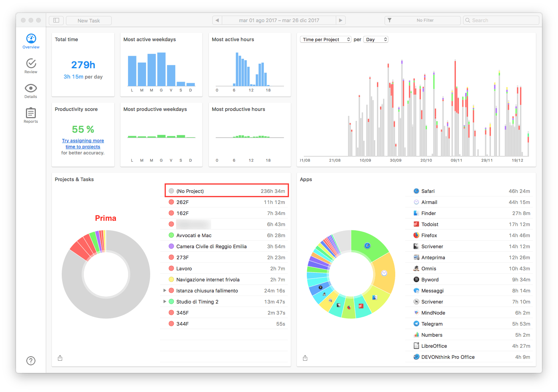Open the Details eye icon
The image size is (558, 392).
[31, 88]
